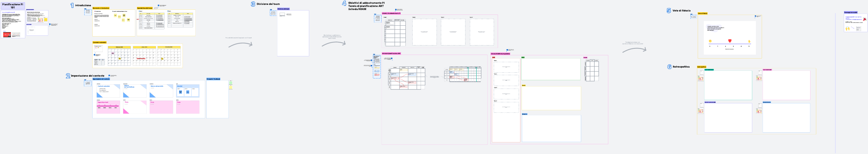Click the blue number 5 section icon
This screenshot has height=154, width=868.
(669, 11)
